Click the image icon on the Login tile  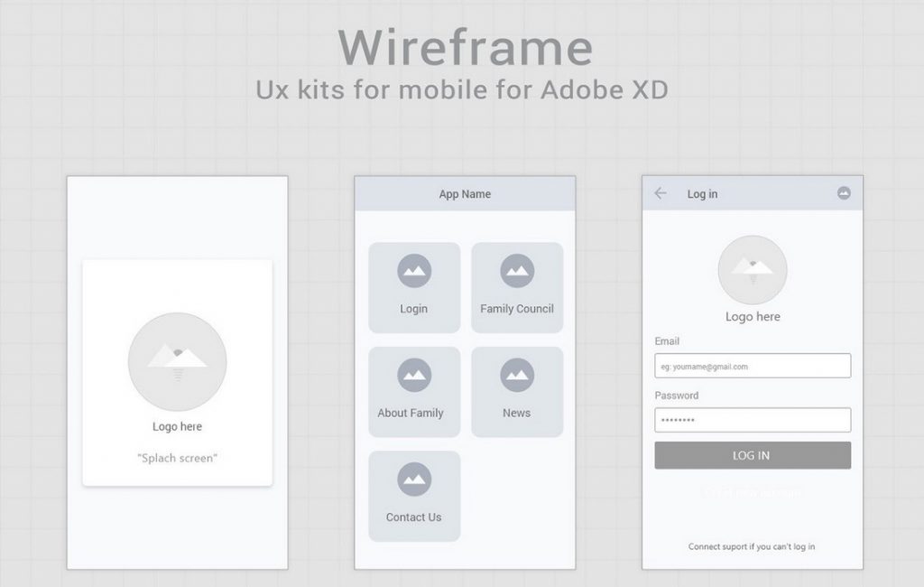pos(414,271)
